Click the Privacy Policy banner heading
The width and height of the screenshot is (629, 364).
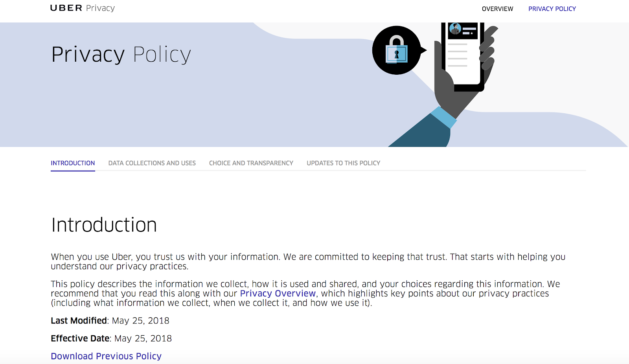point(121,55)
